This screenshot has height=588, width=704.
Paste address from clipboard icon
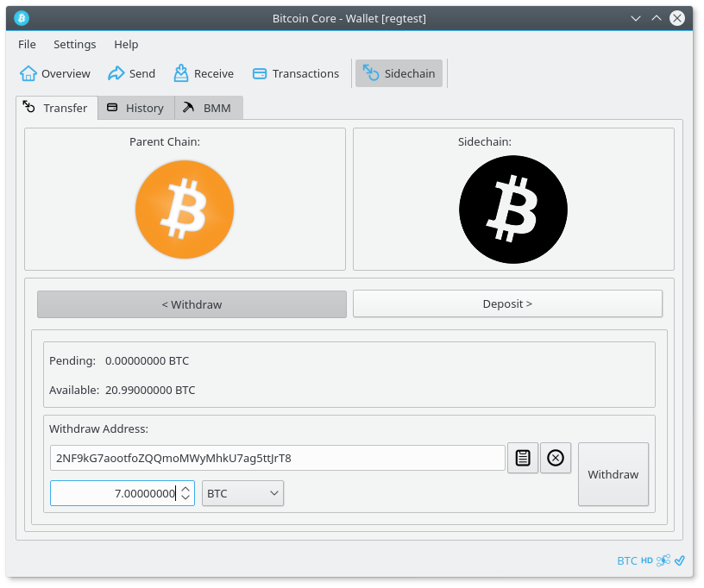523,458
